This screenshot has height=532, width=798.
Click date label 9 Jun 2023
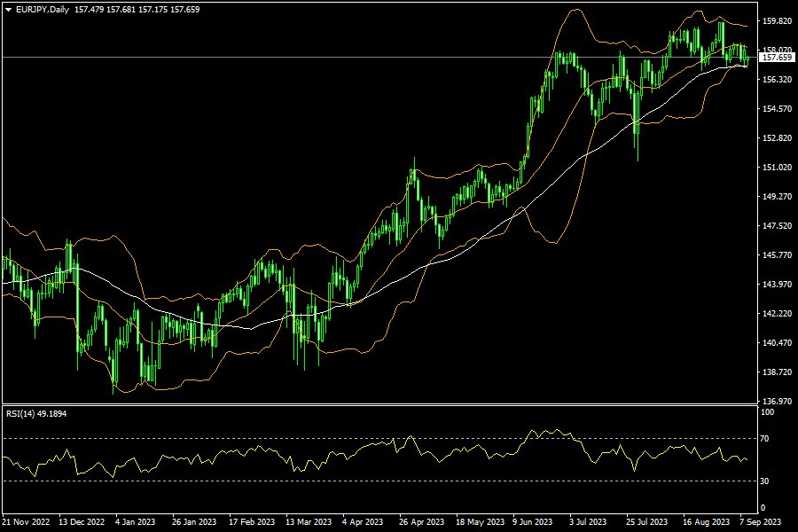tap(532, 522)
